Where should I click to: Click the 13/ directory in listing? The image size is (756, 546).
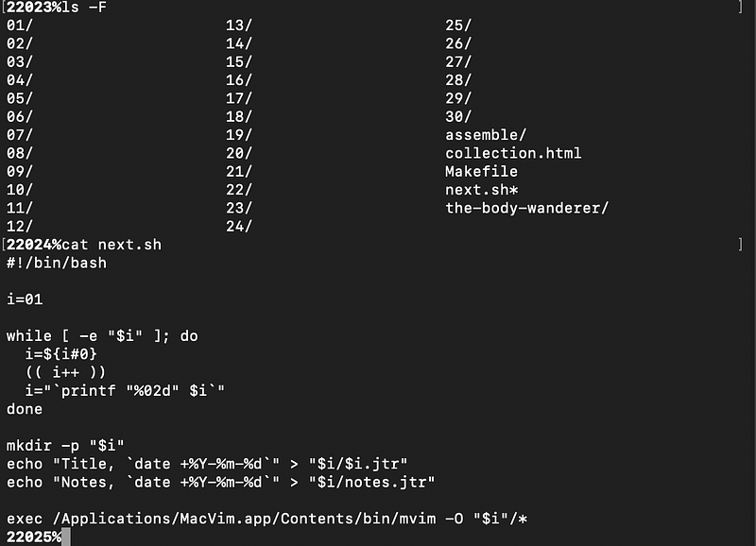[x=239, y=26]
